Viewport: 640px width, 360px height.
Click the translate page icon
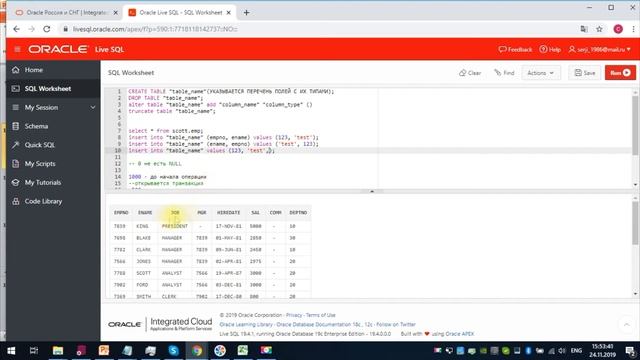point(584,29)
